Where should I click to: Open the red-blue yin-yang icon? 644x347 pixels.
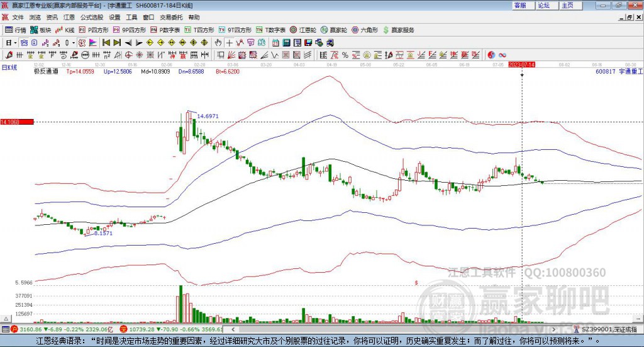[491, 55]
